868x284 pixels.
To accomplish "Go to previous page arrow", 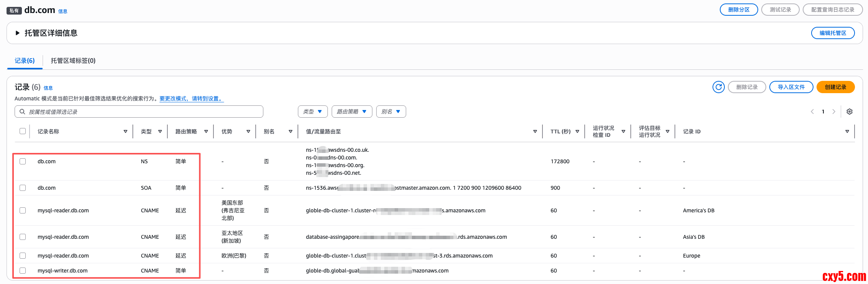I will [812, 112].
